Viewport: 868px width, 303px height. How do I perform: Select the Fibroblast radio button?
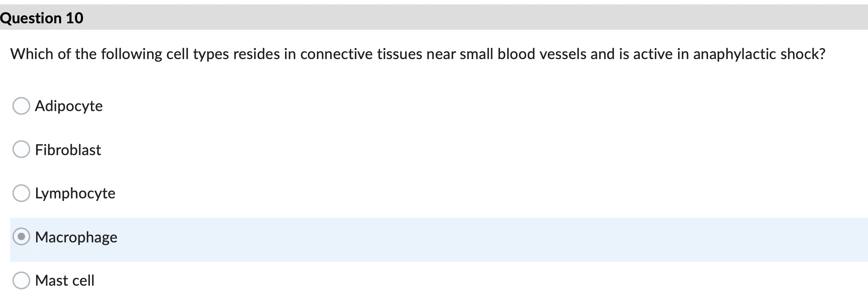click(22, 149)
